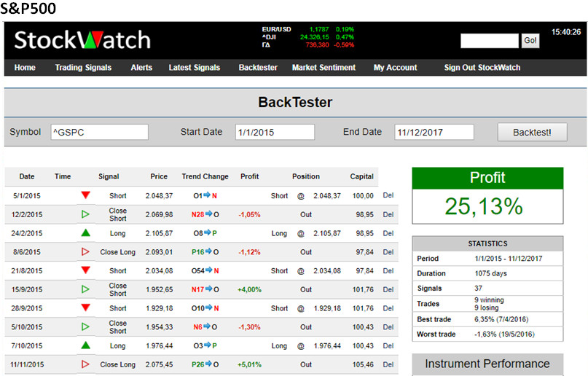Click the Close Short outline arrow for 12/2/2015
588x376 pixels.
(86, 214)
